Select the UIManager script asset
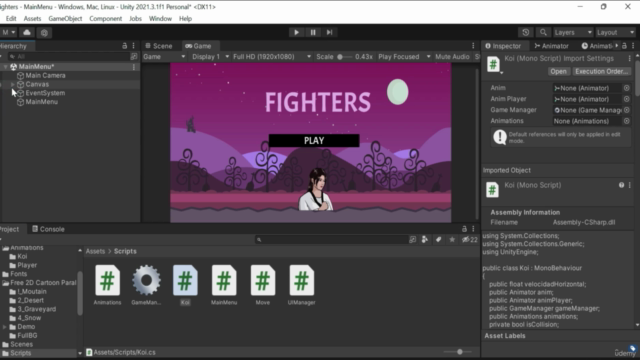640x360 pixels. [301, 285]
